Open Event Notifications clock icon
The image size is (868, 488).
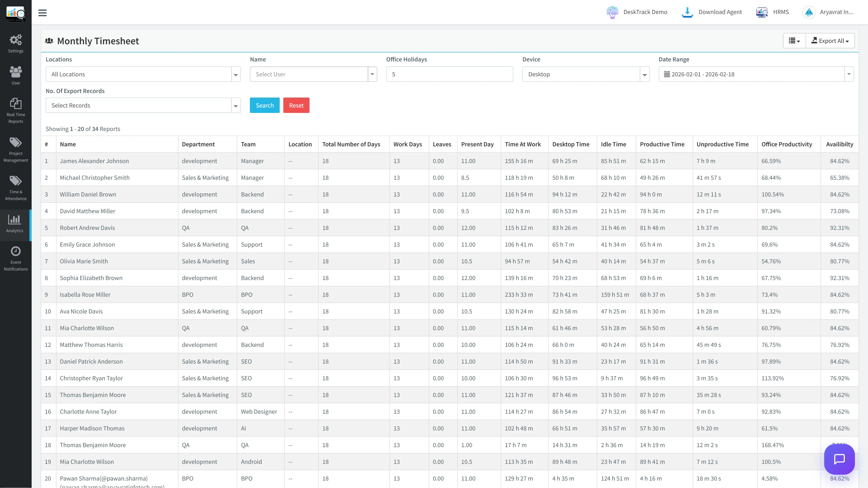tap(16, 251)
